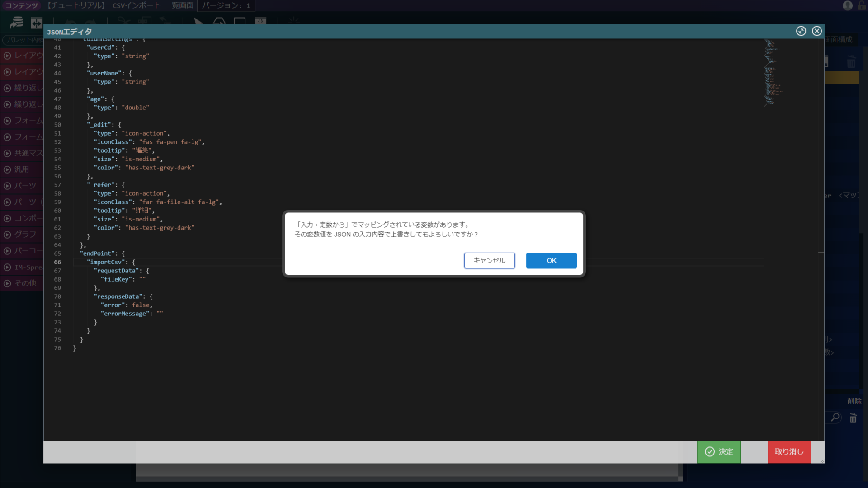Click the JSON editor vertical scrollbar

tap(821, 239)
